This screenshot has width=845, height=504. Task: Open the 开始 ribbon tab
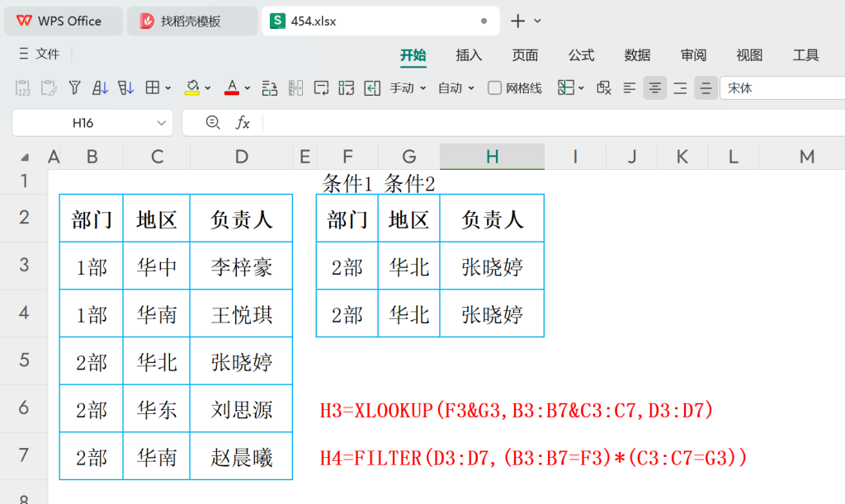tap(413, 55)
